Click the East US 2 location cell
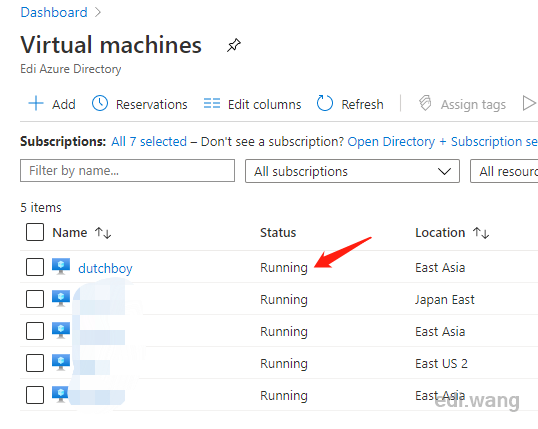 (x=441, y=363)
